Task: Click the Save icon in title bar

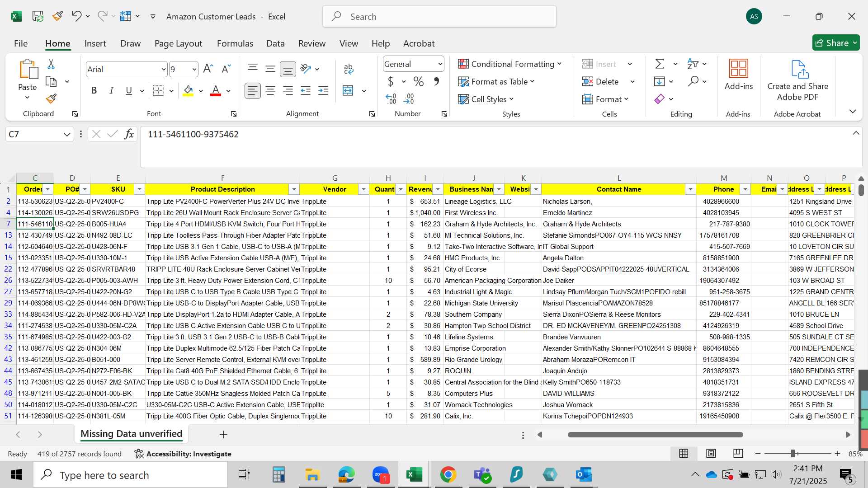Action: tap(38, 16)
